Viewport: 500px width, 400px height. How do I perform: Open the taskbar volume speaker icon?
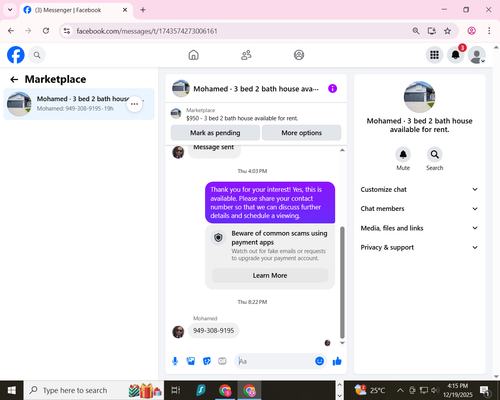pyautogui.click(x=434, y=390)
